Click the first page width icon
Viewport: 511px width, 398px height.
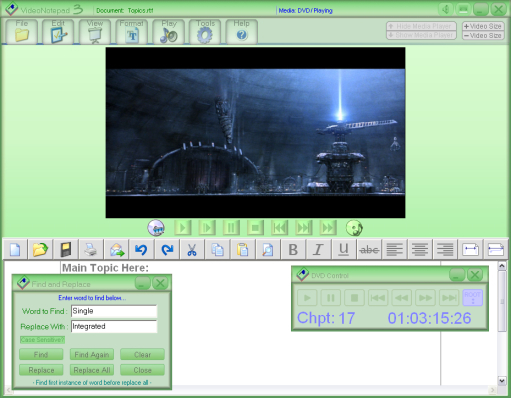coord(470,249)
